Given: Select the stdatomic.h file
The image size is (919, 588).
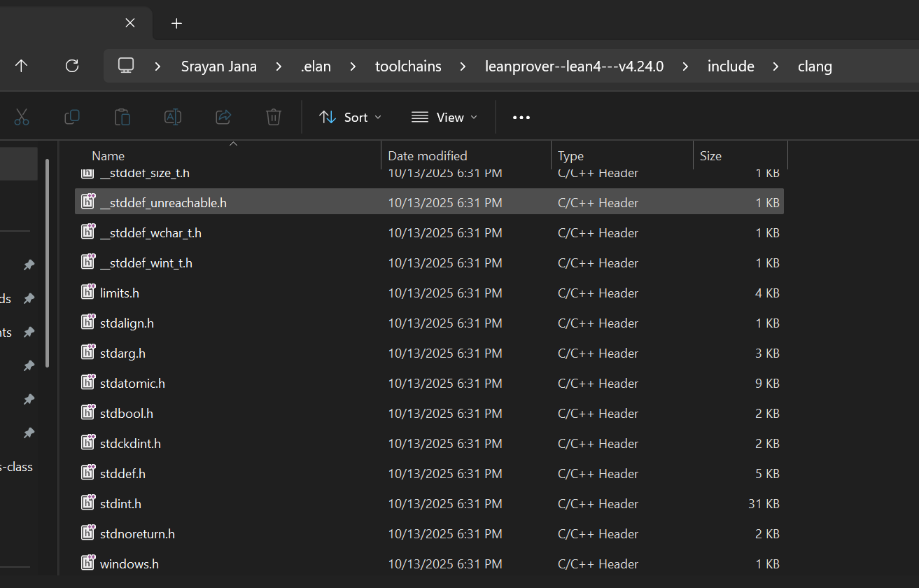Looking at the screenshot, I should pyautogui.click(x=132, y=384).
